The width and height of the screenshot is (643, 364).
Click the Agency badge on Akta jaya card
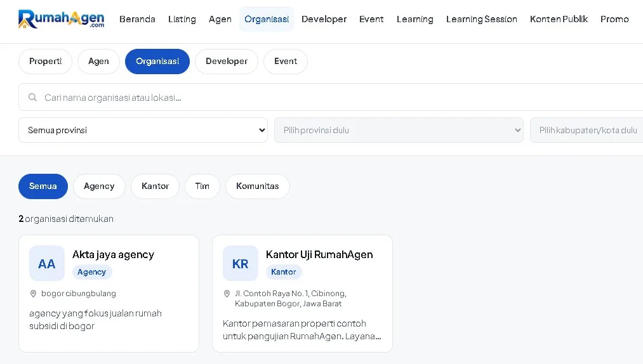point(92,272)
